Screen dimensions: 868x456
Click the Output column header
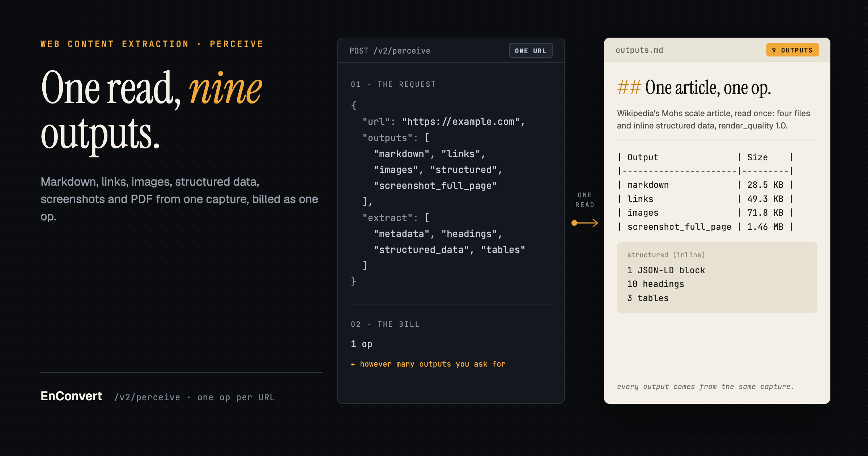pos(643,157)
